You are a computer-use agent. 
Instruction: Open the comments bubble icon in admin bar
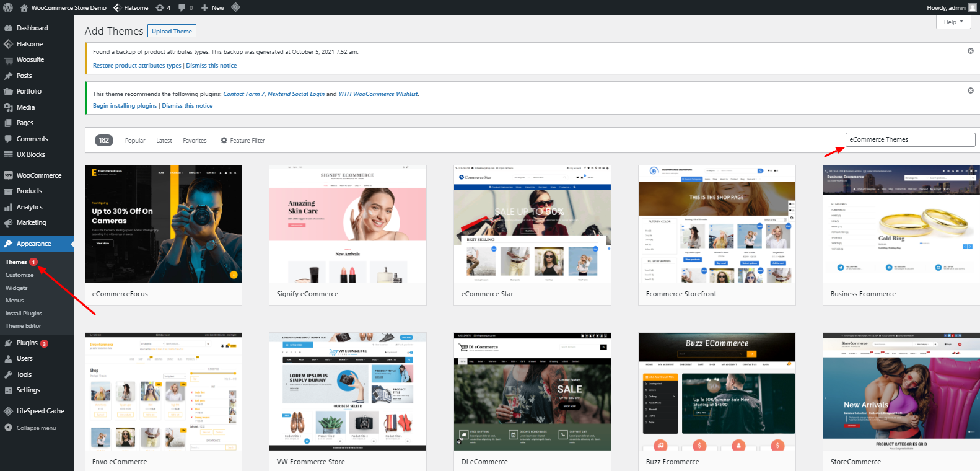tap(182, 7)
